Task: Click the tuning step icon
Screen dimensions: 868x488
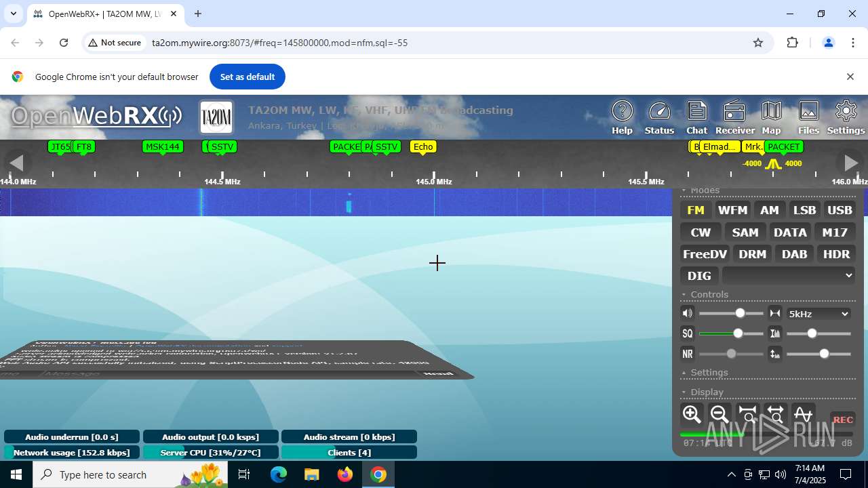Action: click(x=774, y=313)
